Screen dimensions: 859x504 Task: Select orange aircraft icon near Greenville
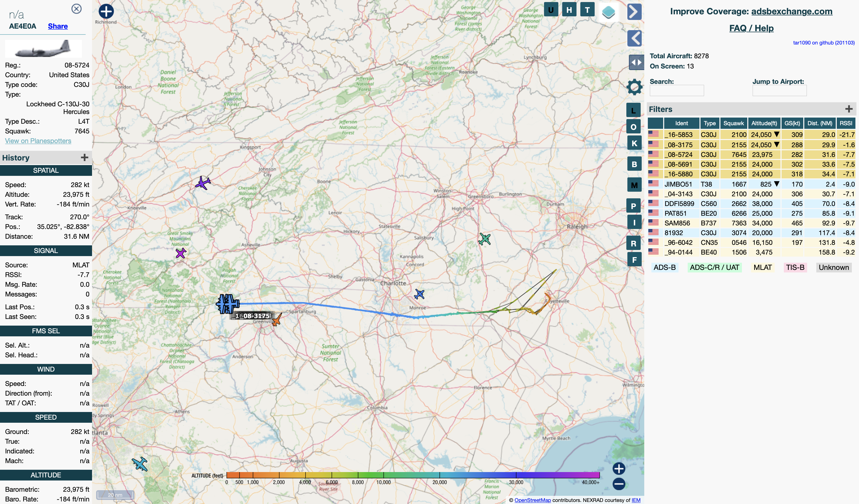(x=277, y=320)
